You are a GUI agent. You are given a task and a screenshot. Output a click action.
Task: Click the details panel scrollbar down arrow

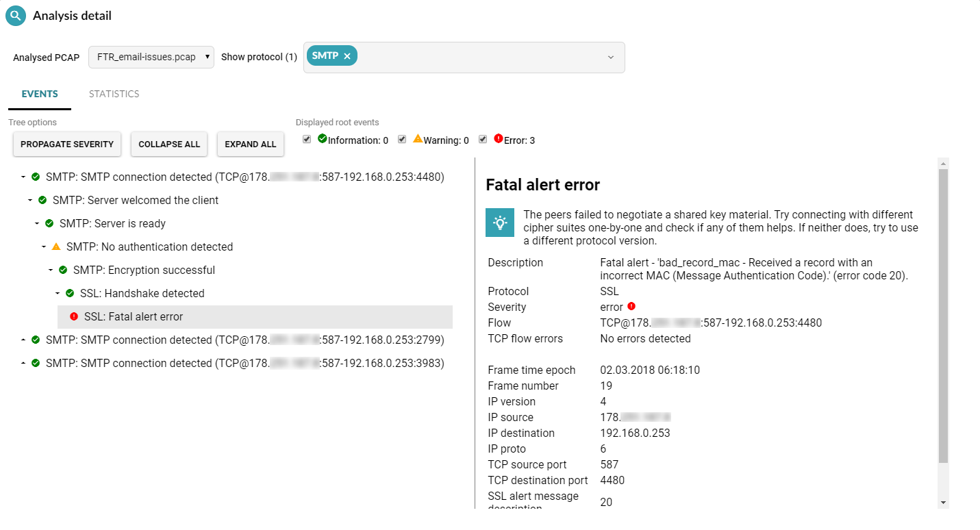(943, 503)
